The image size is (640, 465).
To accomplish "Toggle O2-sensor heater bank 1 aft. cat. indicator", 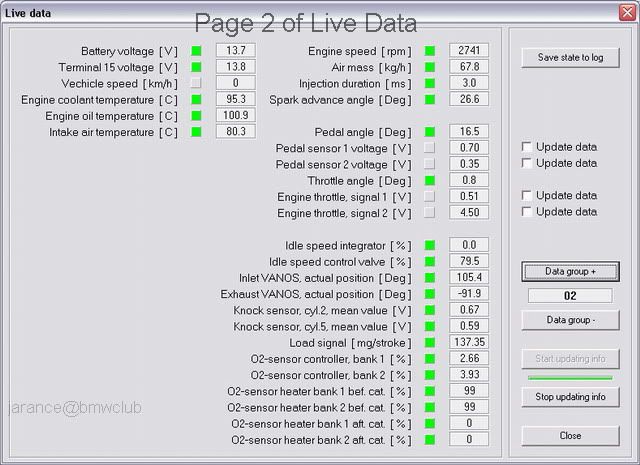I will tap(430, 423).
